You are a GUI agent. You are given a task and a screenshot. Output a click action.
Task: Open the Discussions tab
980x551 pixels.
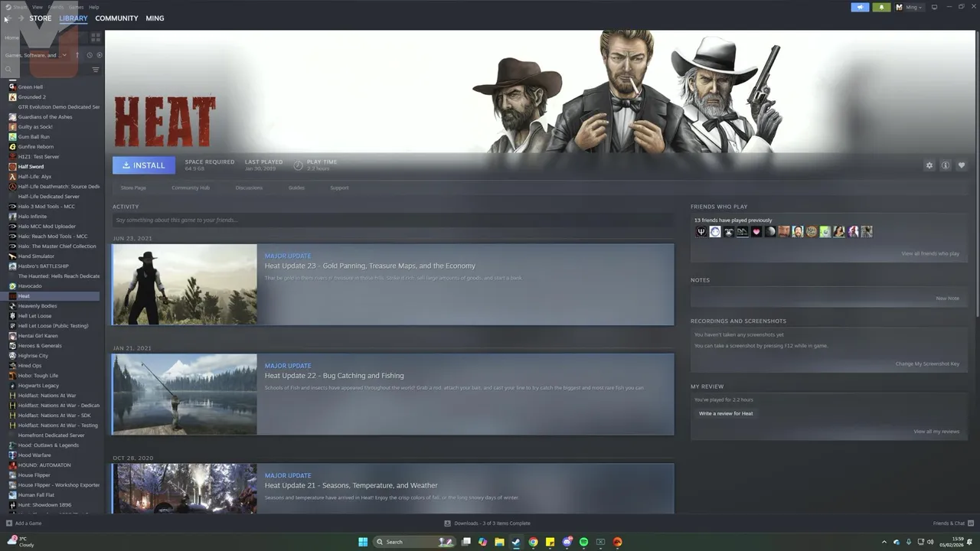point(249,187)
